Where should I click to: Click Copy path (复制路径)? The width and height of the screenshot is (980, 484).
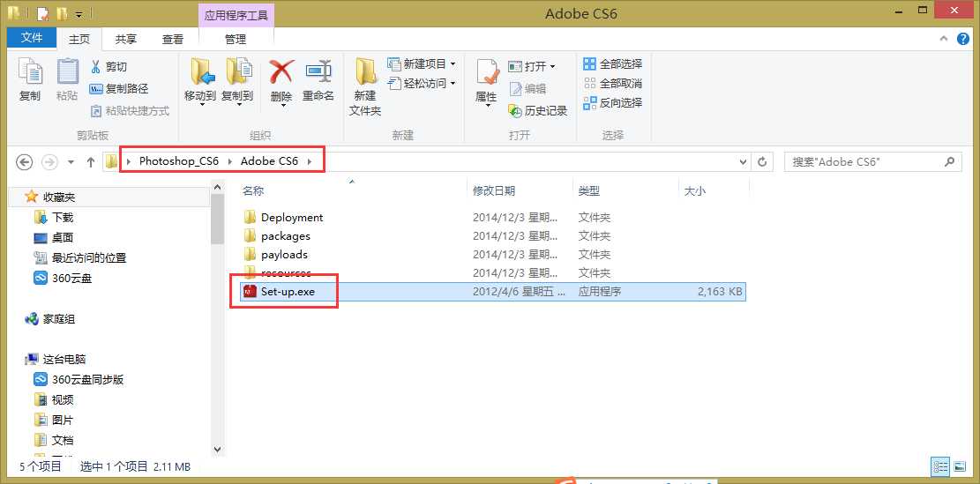[119, 89]
